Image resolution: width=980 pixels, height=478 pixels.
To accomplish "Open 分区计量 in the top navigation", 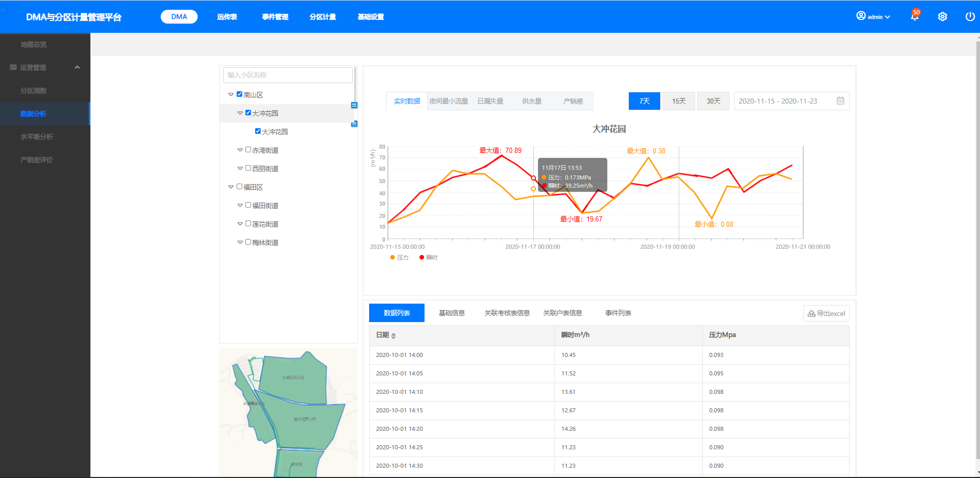I will point(322,17).
